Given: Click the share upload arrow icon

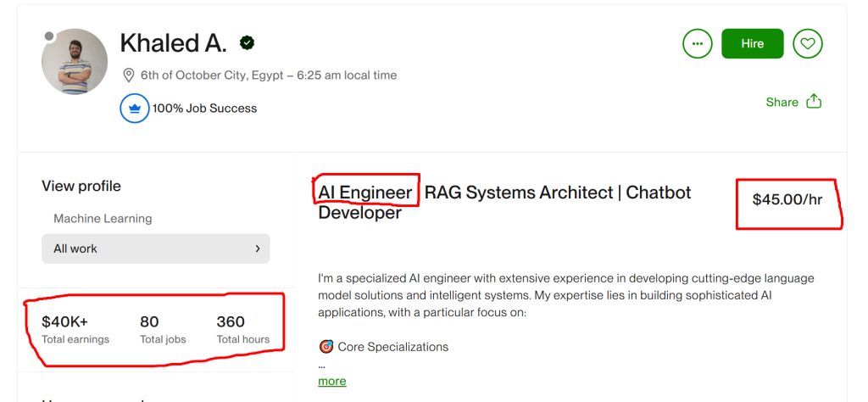Looking at the screenshot, I should tap(814, 101).
